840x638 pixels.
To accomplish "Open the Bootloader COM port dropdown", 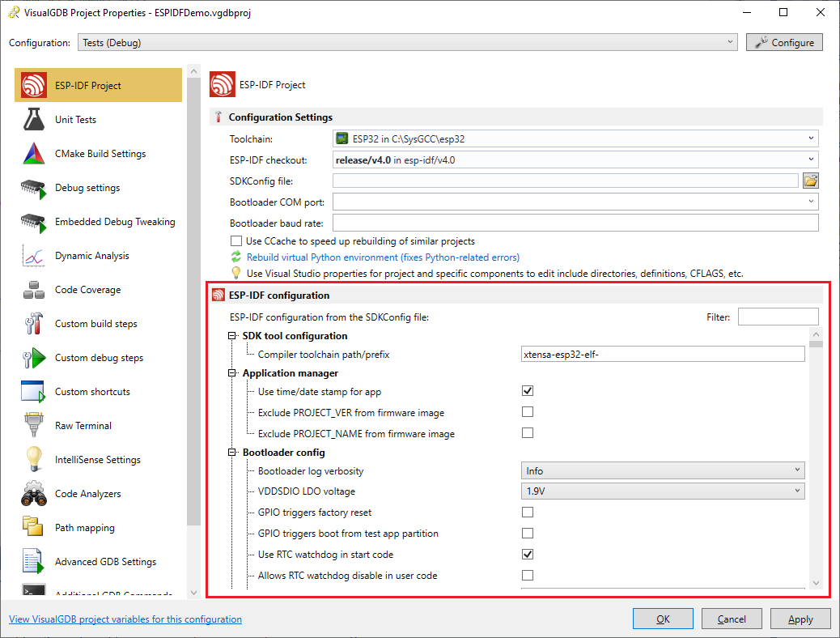I will [x=575, y=202].
